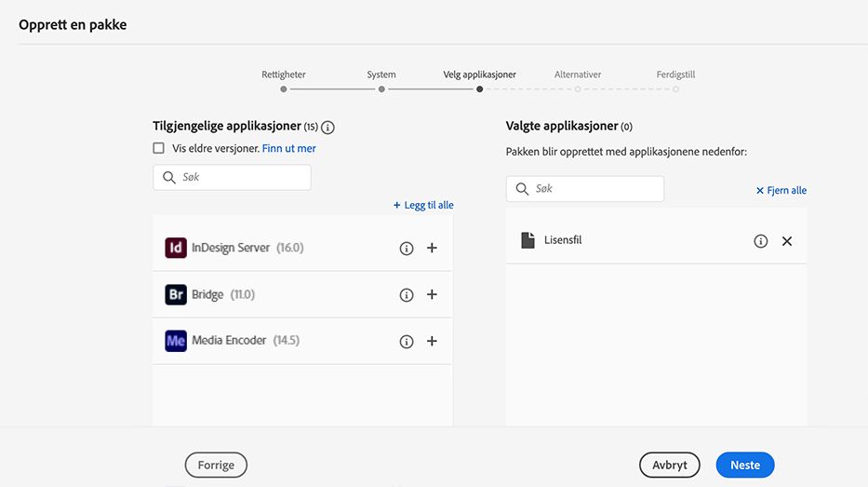Add Media Encoder with its plus icon
The image size is (868, 487).
[432, 341]
